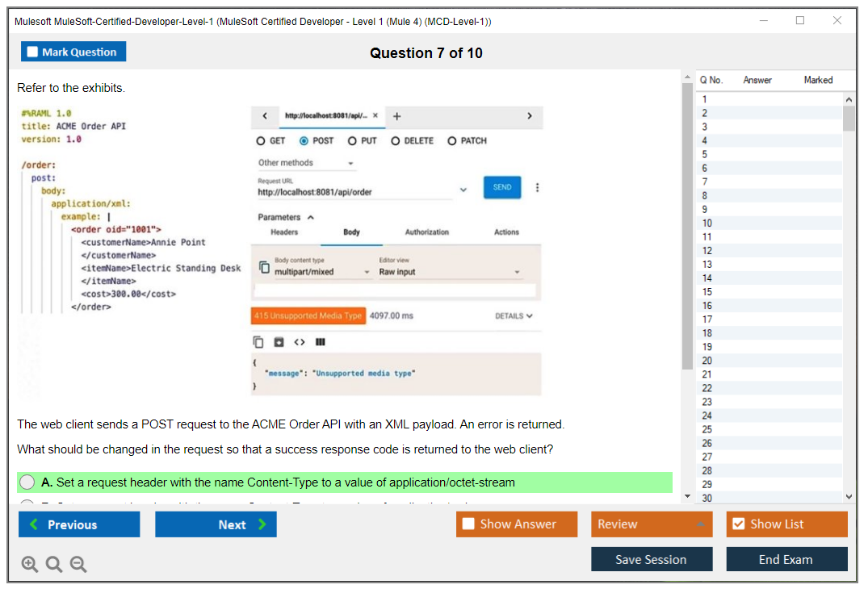Click the question list scroll down arrow
The image size is (868, 593).
click(849, 497)
